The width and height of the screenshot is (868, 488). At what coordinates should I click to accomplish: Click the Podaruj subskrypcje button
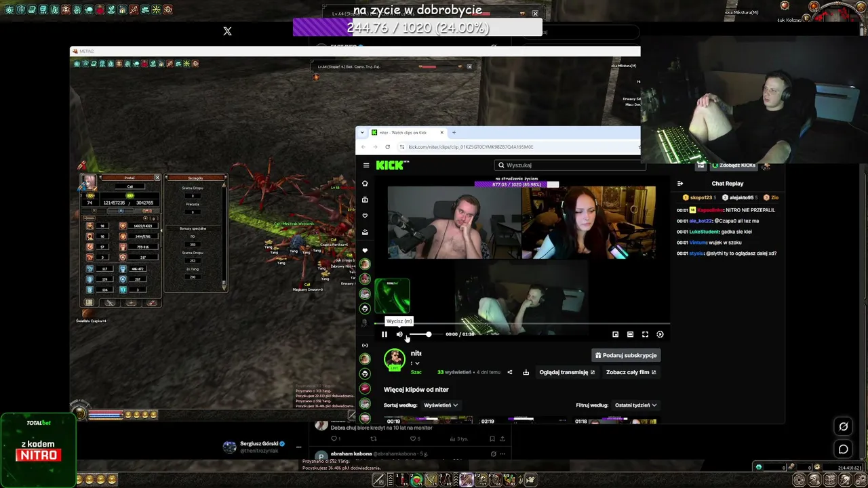coord(626,355)
